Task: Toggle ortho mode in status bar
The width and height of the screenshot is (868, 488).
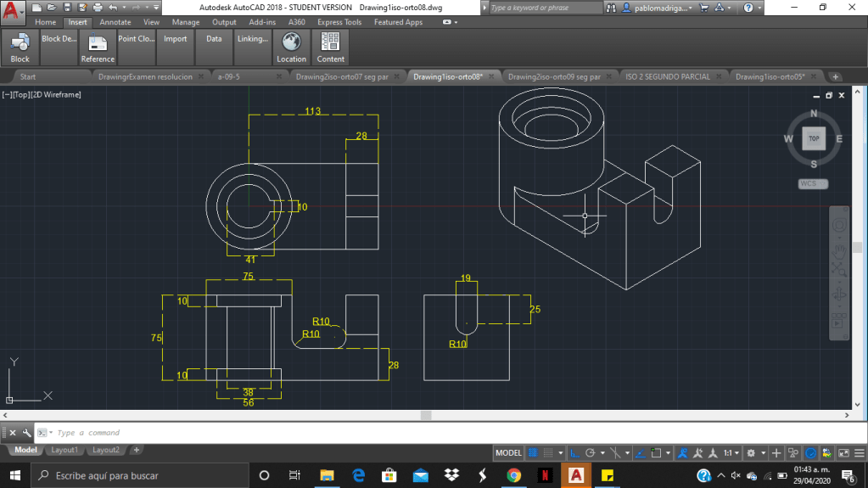Action: tap(575, 453)
